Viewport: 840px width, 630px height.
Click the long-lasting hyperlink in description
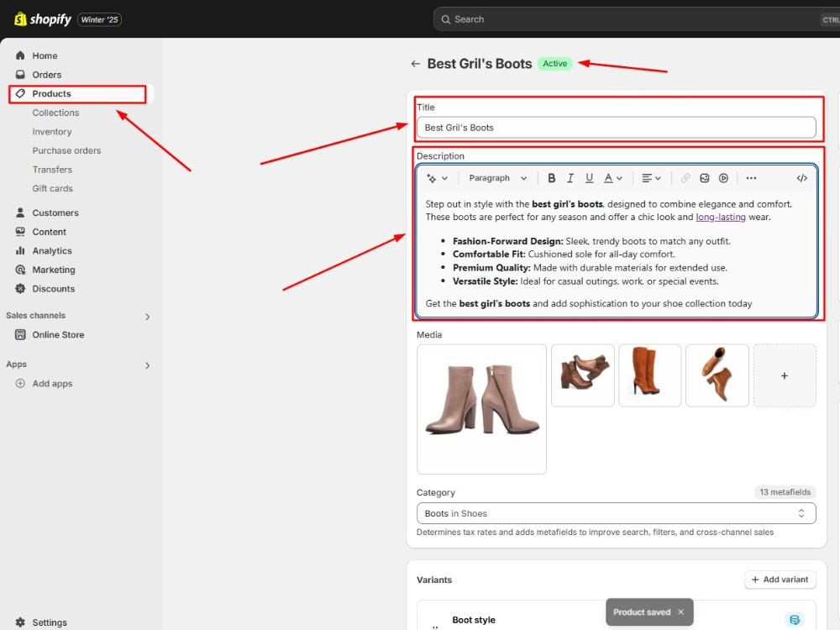721,217
